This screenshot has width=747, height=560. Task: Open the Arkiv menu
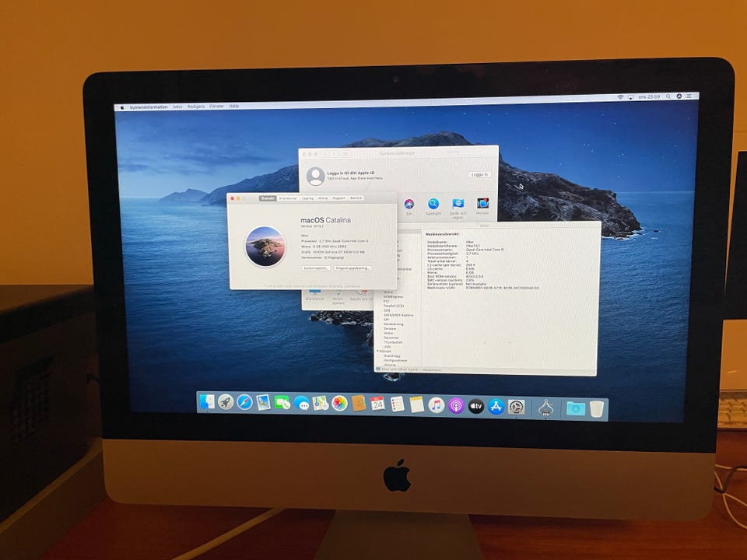[x=177, y=107]
